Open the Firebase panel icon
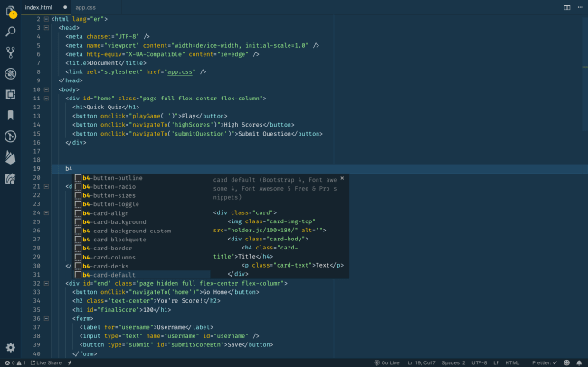This screenshot has height=367, width=588. point(10,156)
